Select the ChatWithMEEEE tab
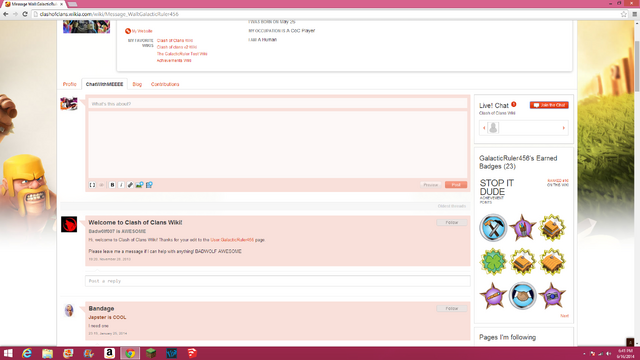 point(104,84)
